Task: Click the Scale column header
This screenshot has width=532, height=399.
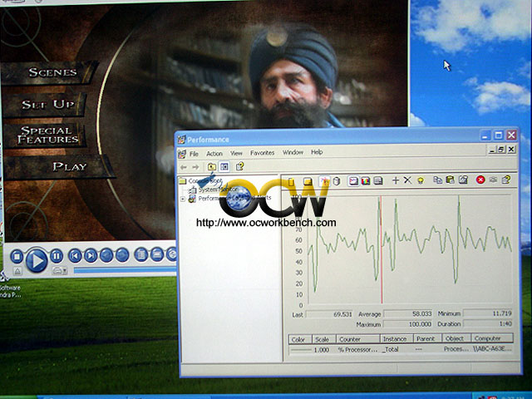Action: click(323, 339)
